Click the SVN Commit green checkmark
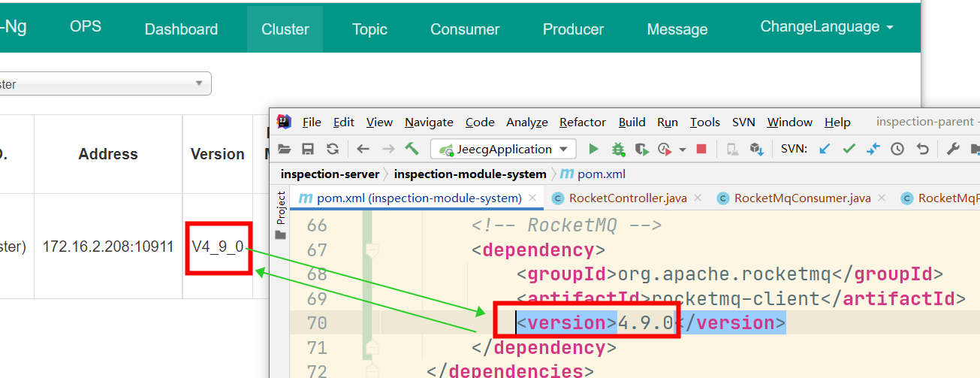 click(x=849, y=149)
